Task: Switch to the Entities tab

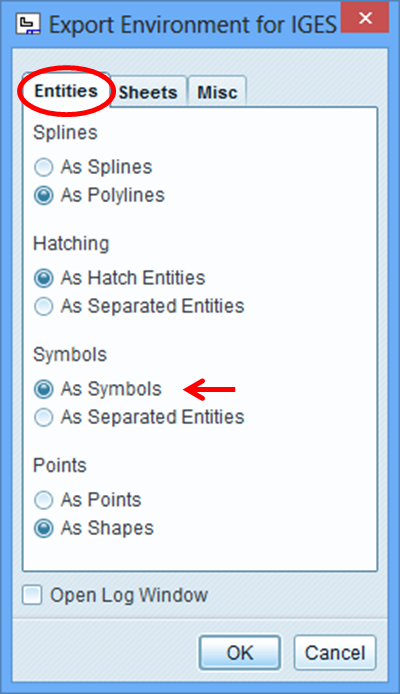Action: click(66, 91)
